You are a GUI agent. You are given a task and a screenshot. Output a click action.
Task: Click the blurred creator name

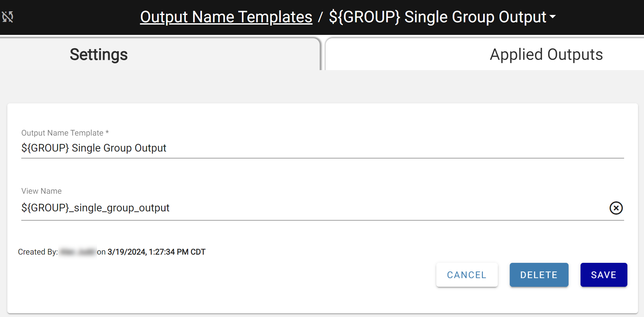(78, 252)
